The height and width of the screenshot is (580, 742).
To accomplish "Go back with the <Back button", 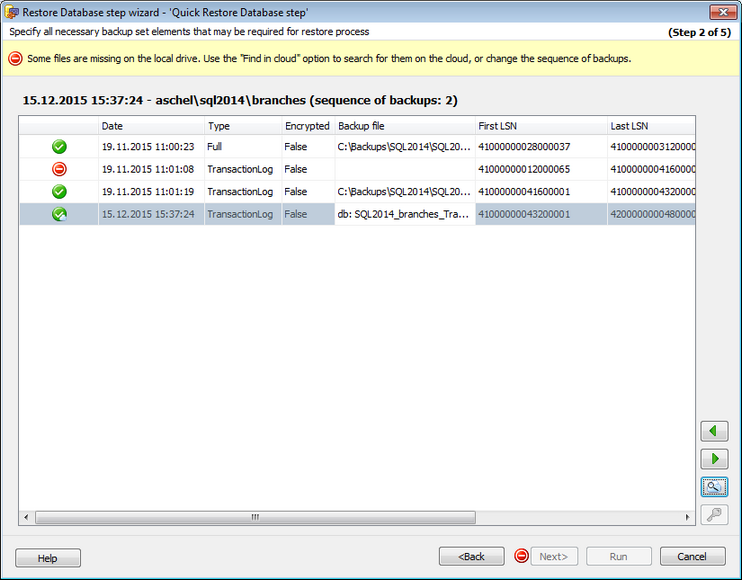I will [x=471, y=557].
